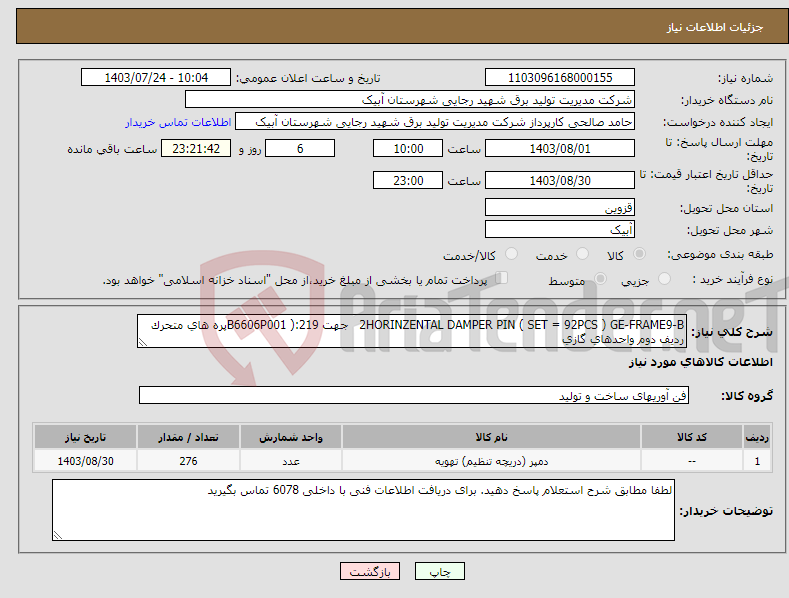This screenshot has height=598, width=789.
Task: Click the ساعت باقی مانده label
Action: point(112,150)
